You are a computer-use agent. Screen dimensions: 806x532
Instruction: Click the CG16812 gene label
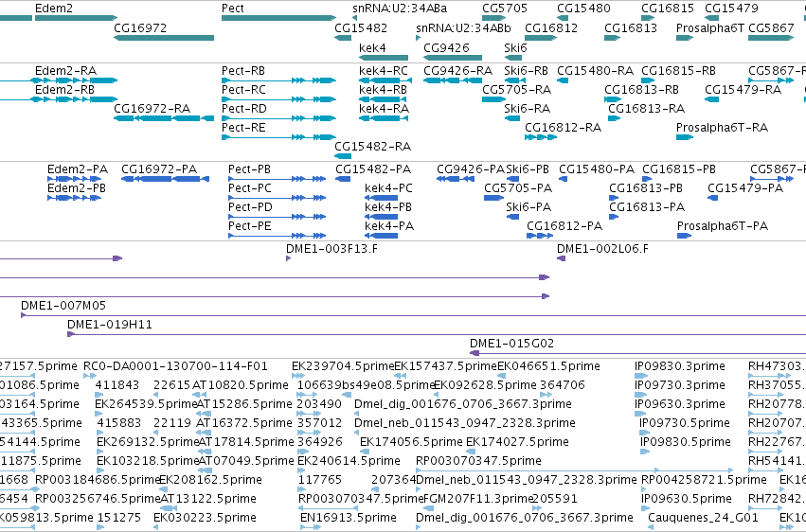[x=551, y=27]
